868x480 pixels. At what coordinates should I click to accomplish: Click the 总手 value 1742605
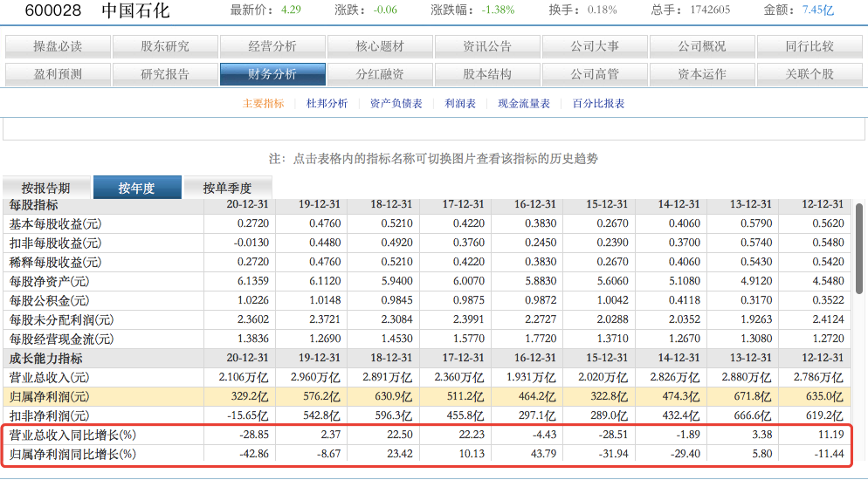[x=710, y=10]
